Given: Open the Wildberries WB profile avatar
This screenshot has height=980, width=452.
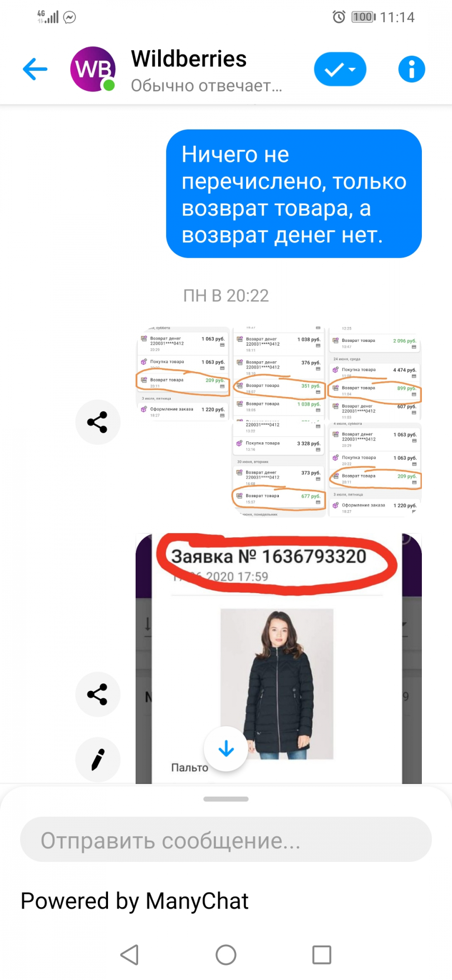Looking at the screenshot, I should point(93,69).
